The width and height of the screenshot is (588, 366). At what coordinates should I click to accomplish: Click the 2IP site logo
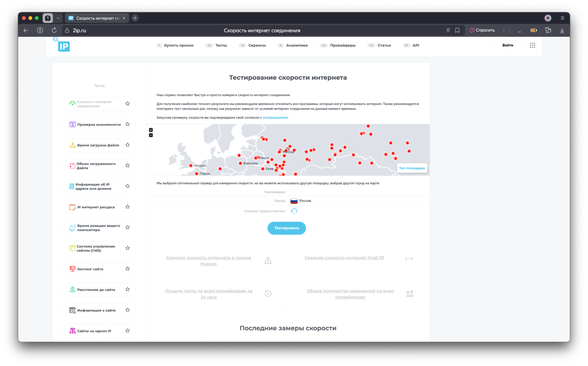[63, 46]
